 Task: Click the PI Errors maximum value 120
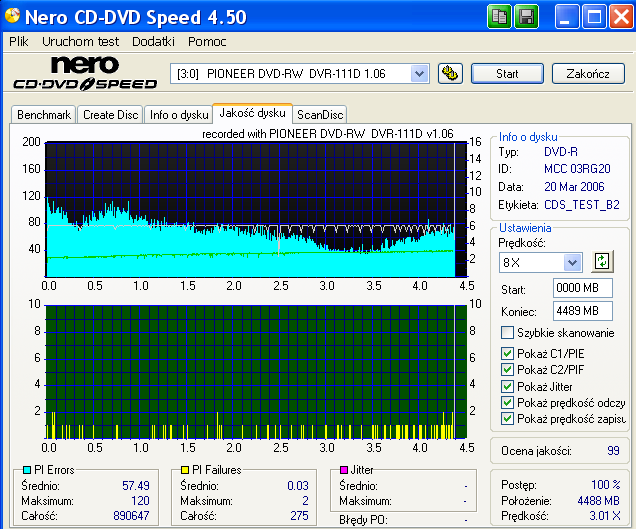[140, 501]
